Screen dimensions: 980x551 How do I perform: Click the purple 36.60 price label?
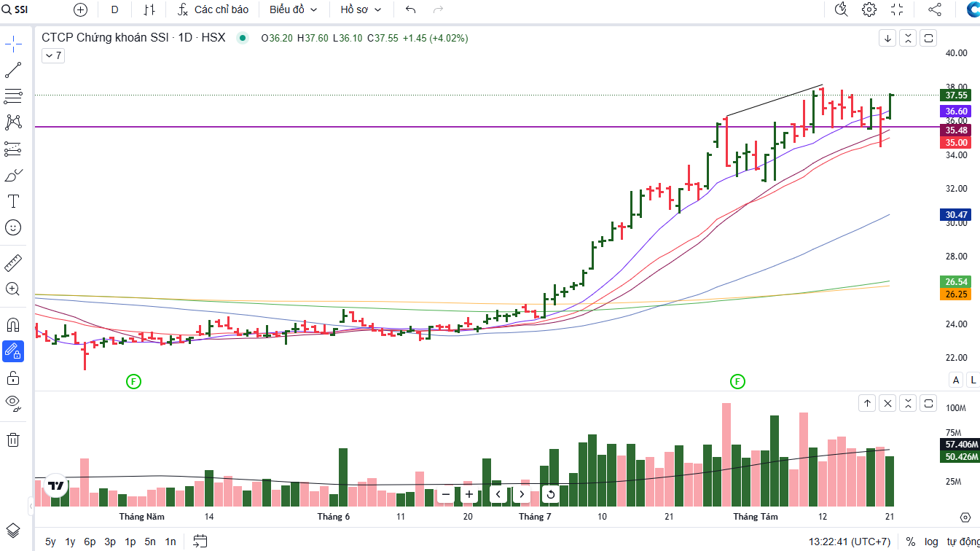tap(956, 112)
